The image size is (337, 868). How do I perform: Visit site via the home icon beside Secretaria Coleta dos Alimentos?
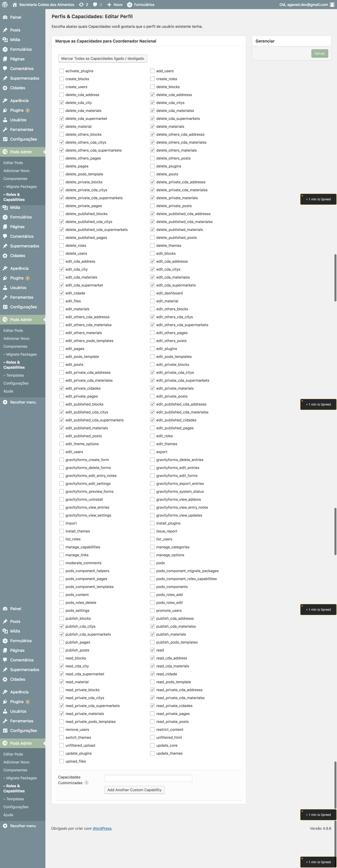(x=14, y=5)
